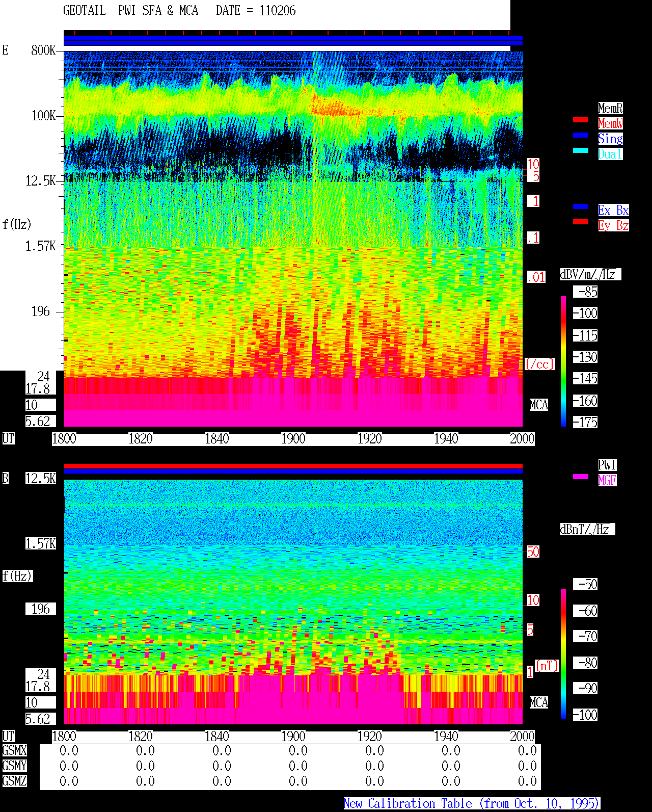Screen dimensions: 652x812
Task: Click the red MemW legend swatch
Action: point(581,120)
